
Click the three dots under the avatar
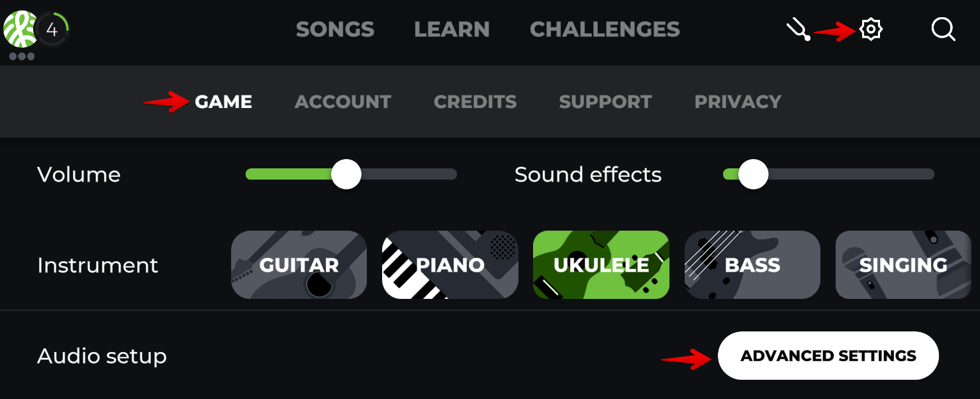22,56
